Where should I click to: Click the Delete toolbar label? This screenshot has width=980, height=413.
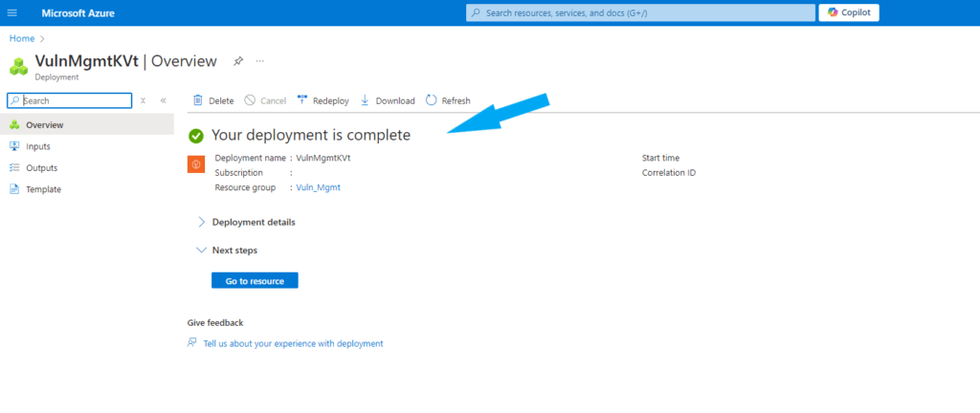click(x=221, y=101)
